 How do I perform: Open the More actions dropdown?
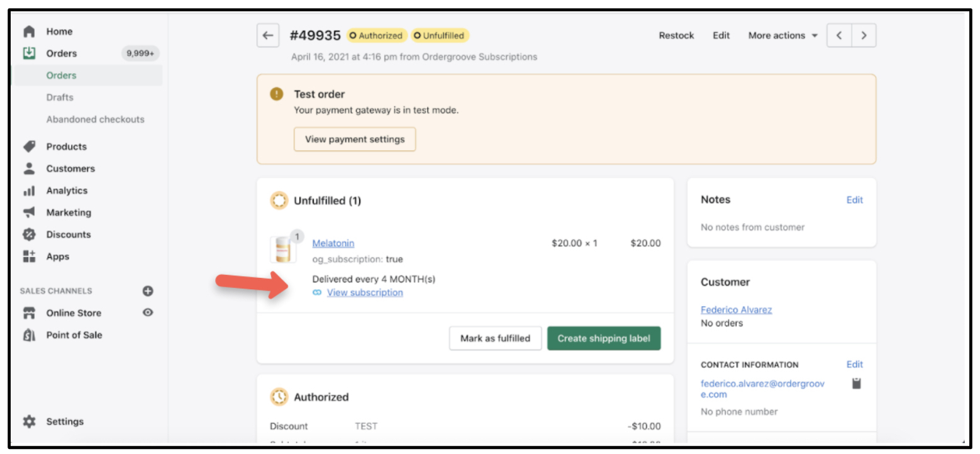pyautogui.click(x=782, y=35)
